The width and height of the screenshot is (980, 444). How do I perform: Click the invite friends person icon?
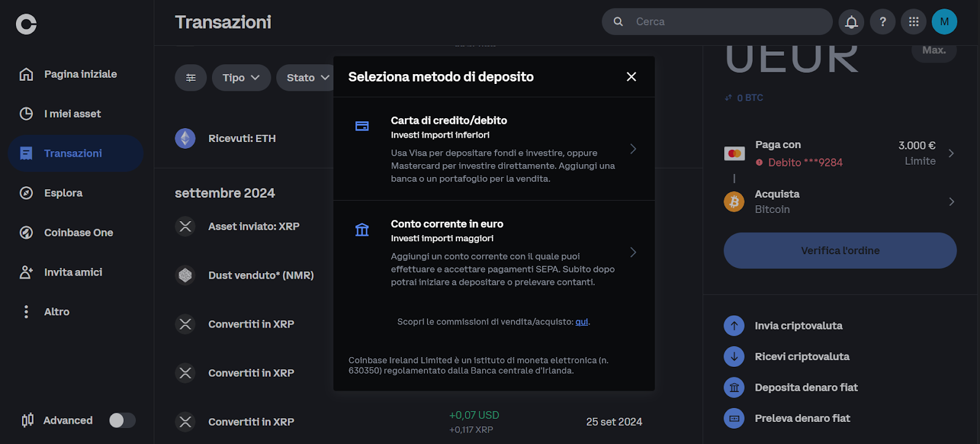point(26,272)
